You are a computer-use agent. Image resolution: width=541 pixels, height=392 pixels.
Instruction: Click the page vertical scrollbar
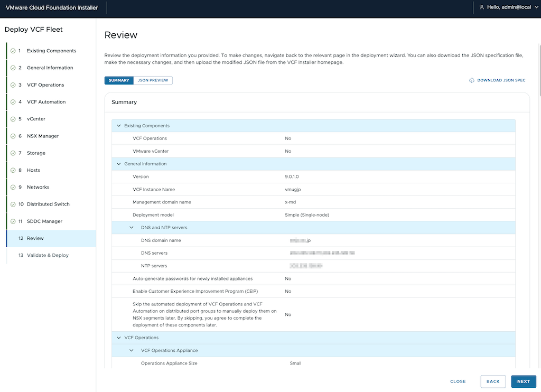coord(539,71)
